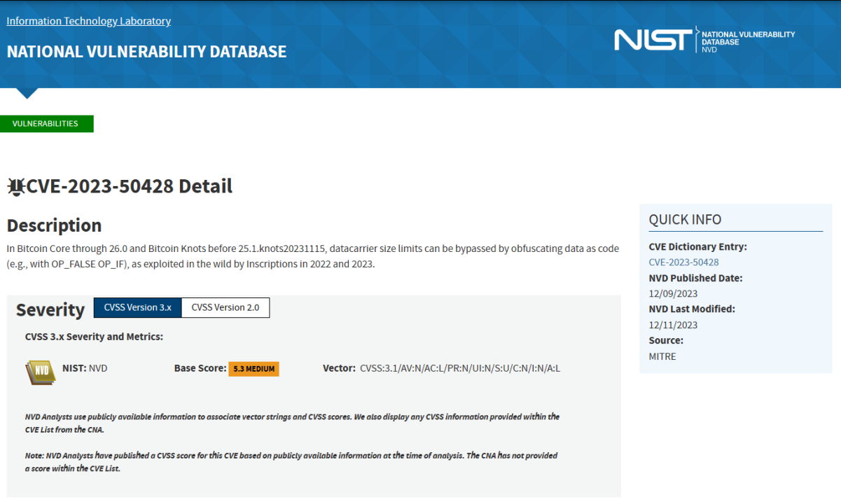Screen dimensions: 841x504
Task: Switch to the CVSS Version 3.x tab
Action: click(x=138, y=307)
